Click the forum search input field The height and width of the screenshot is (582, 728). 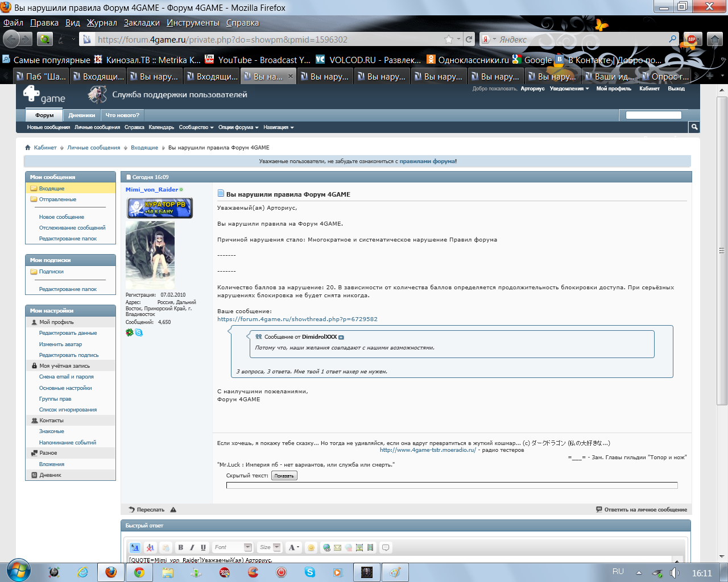point(653,115)
